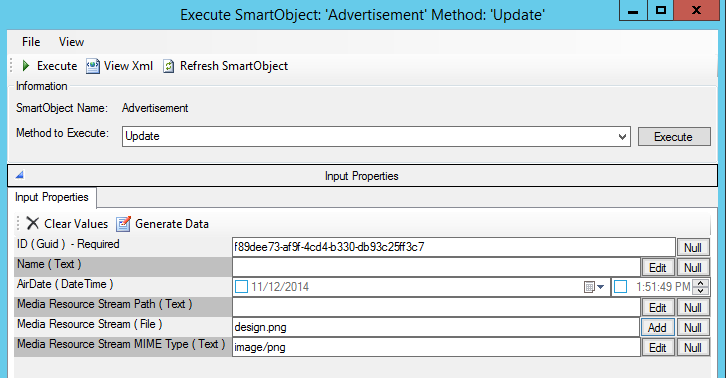Click Edit for Media Resource Stream MIME Type
The height and width of the screenshot is (378, 726).
[x=657, y=347]
